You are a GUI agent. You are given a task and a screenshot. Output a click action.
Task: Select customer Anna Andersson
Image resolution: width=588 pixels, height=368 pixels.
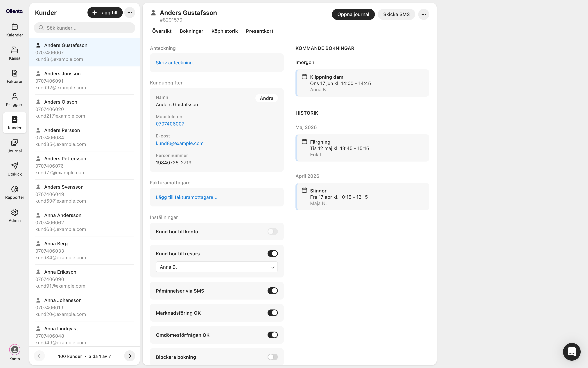point(85,222)
